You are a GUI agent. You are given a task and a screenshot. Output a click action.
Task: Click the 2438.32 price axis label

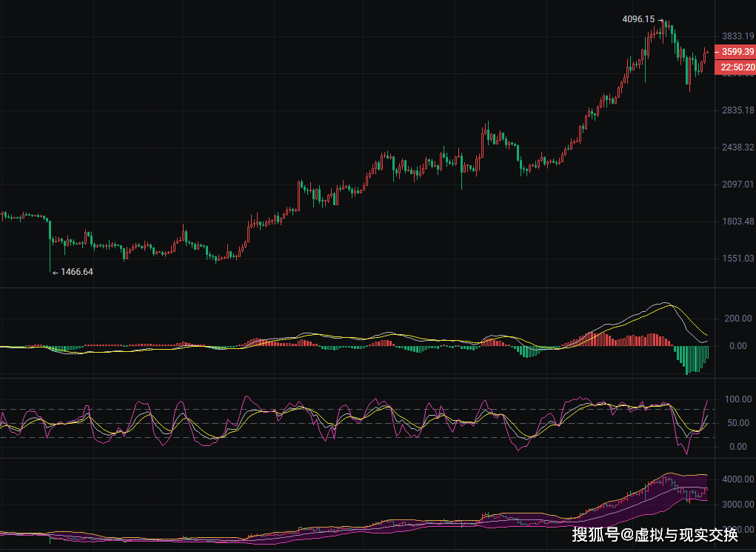tap(737, 147)
